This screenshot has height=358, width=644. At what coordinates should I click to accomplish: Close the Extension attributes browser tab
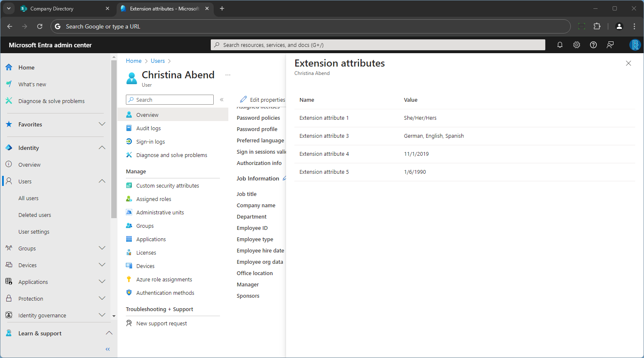(207, 8)
